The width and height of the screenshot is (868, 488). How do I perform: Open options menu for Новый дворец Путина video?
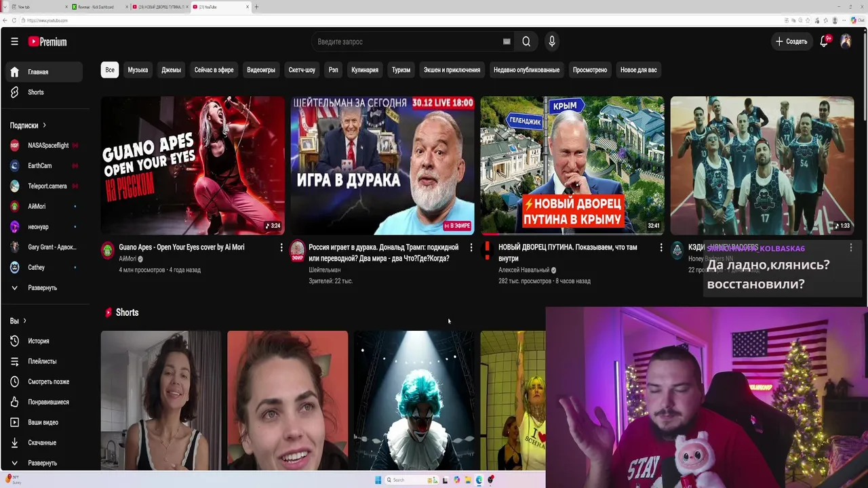click(661, 248)
